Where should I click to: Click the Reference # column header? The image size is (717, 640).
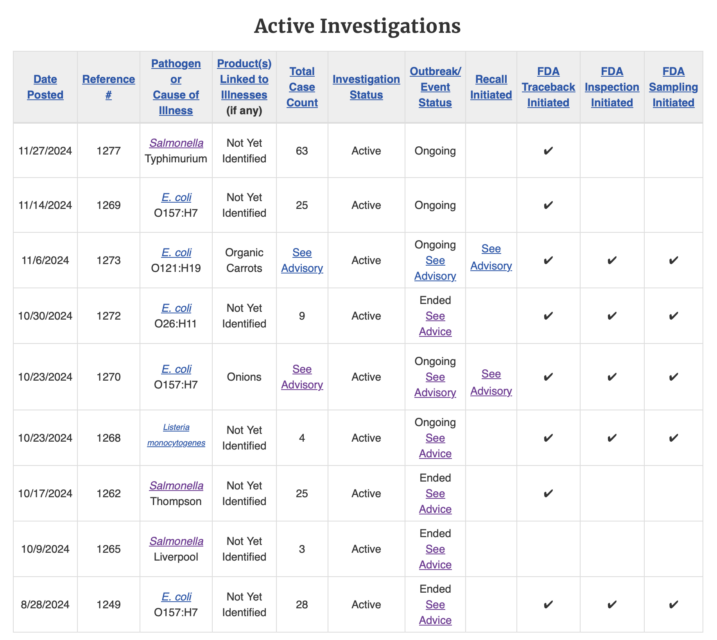[x=108, y=87]
